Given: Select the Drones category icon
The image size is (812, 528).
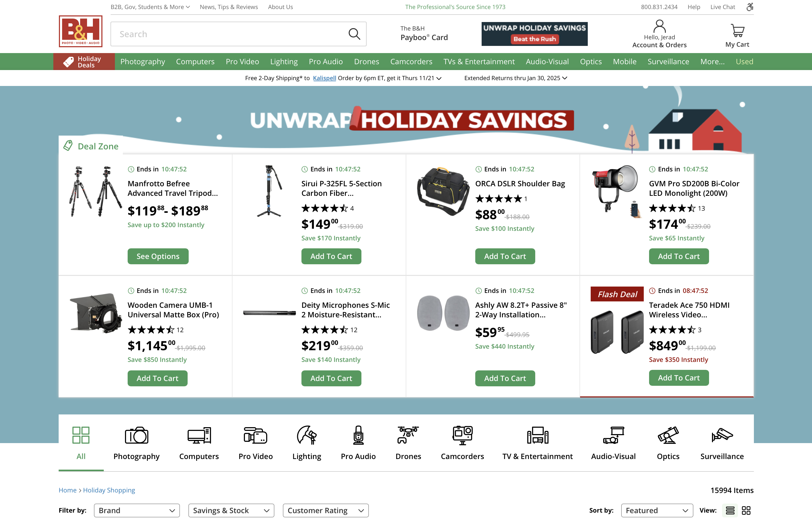Looking at the screenshot, I should tap(408, 435).
